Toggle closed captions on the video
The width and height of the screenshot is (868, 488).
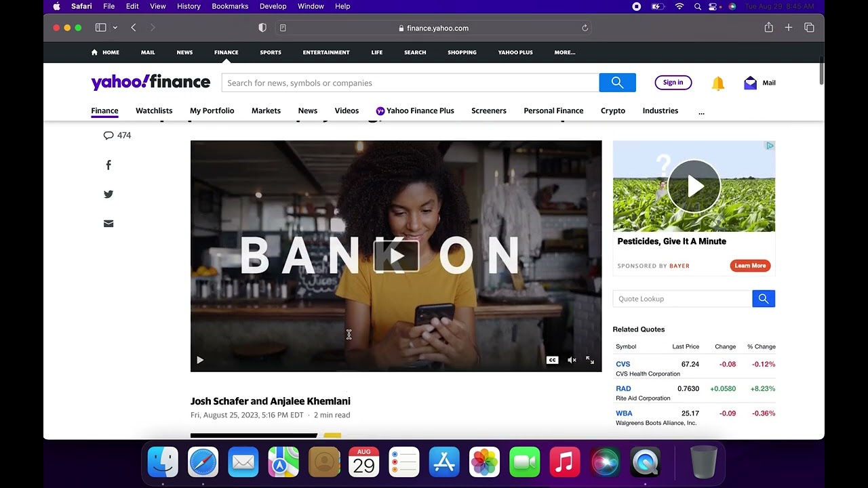tap(553, 360)
